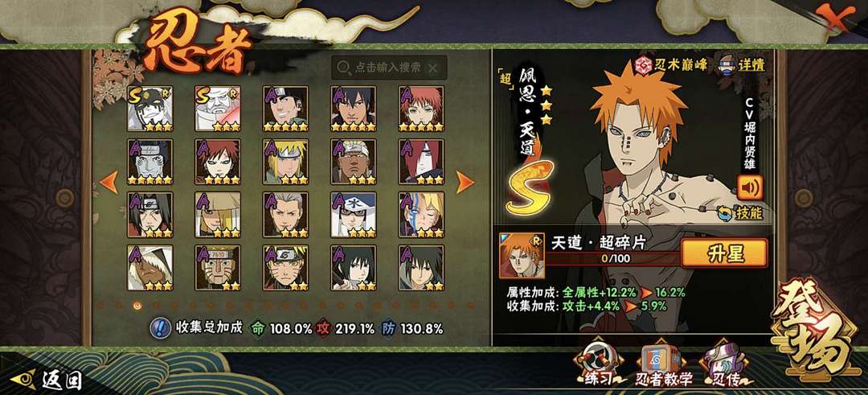Click the 天道·超碎片 fragment portrait
Viewport: 868px width, 395px height.
pos(522,256)
